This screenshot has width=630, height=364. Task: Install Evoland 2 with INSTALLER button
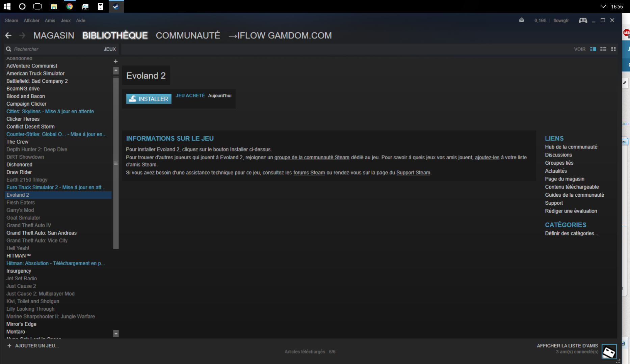(x=149, y=99)
